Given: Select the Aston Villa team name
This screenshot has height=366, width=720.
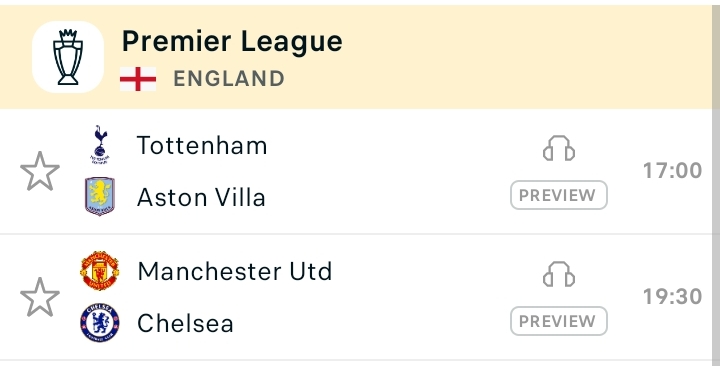Looking at the screenshot, I should pyautogui.click(x=201, y=198).
